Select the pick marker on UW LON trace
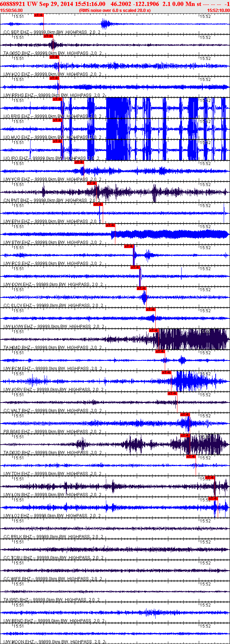 210,477
